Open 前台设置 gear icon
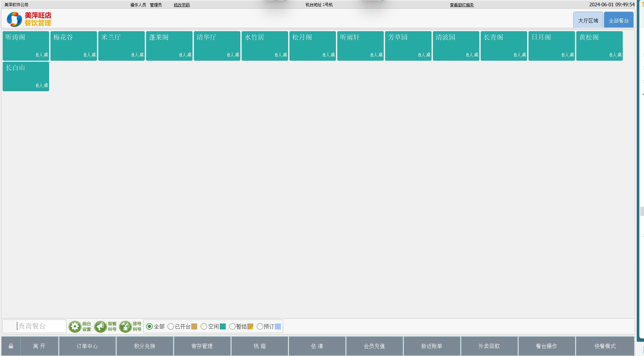This screenshot has height=356, width=644. pos(75,326)
